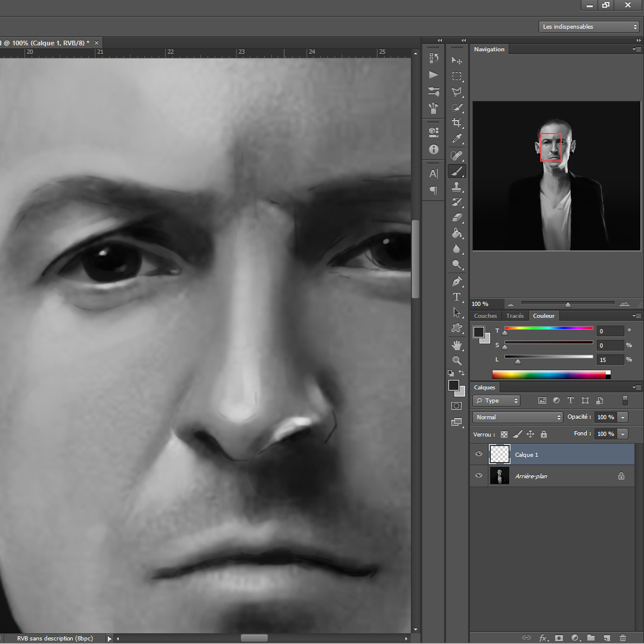The image size is (644, 644).
Task: Activate the Hand tool
Action: point(457,345)
